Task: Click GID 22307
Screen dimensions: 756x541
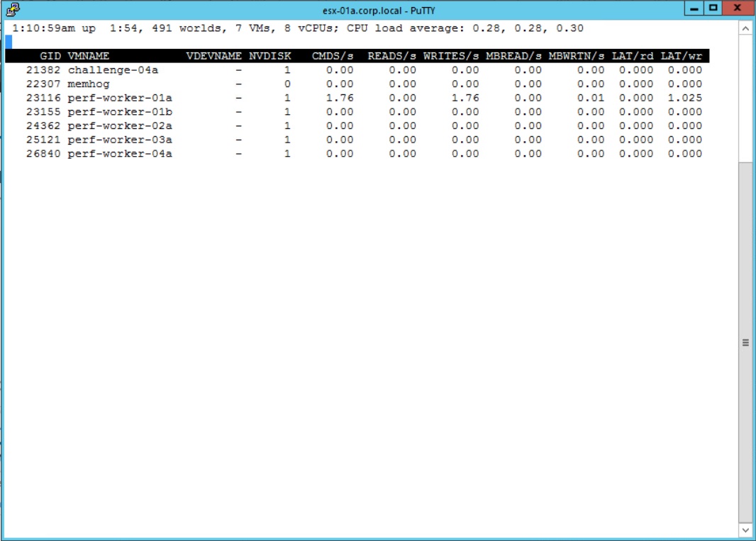Action: (43, 84)
